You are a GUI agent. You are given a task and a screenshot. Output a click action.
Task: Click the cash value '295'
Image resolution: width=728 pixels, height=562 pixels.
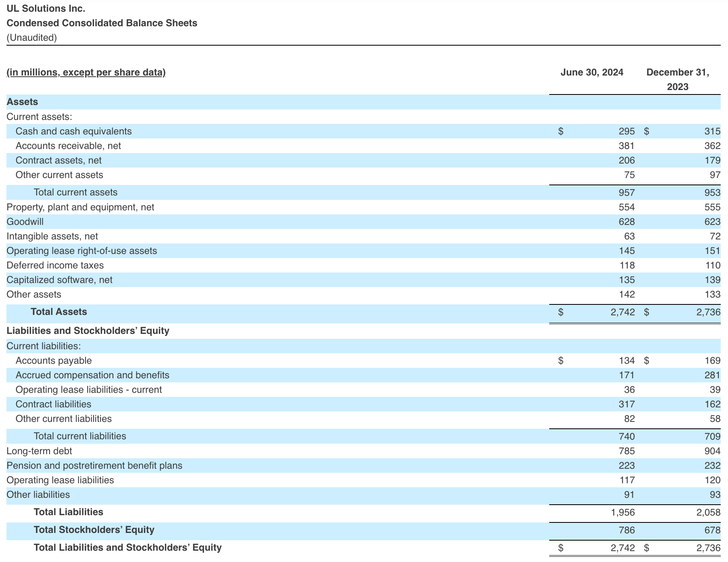(x=627, y=131)
